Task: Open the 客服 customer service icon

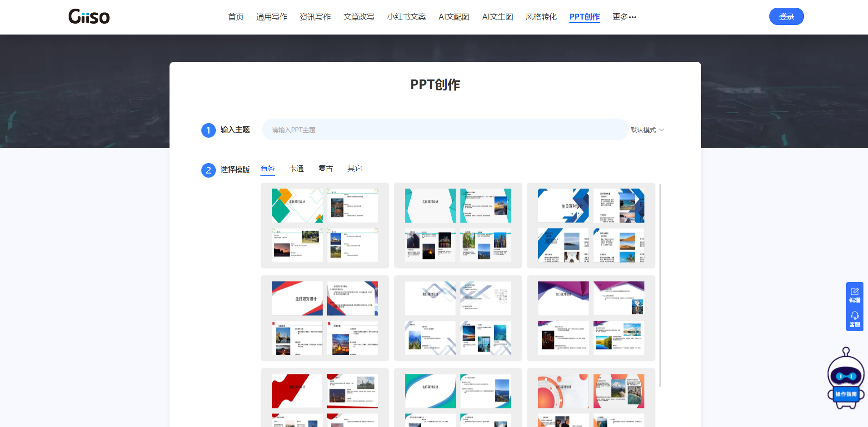Action: click(x=854, y=319)
